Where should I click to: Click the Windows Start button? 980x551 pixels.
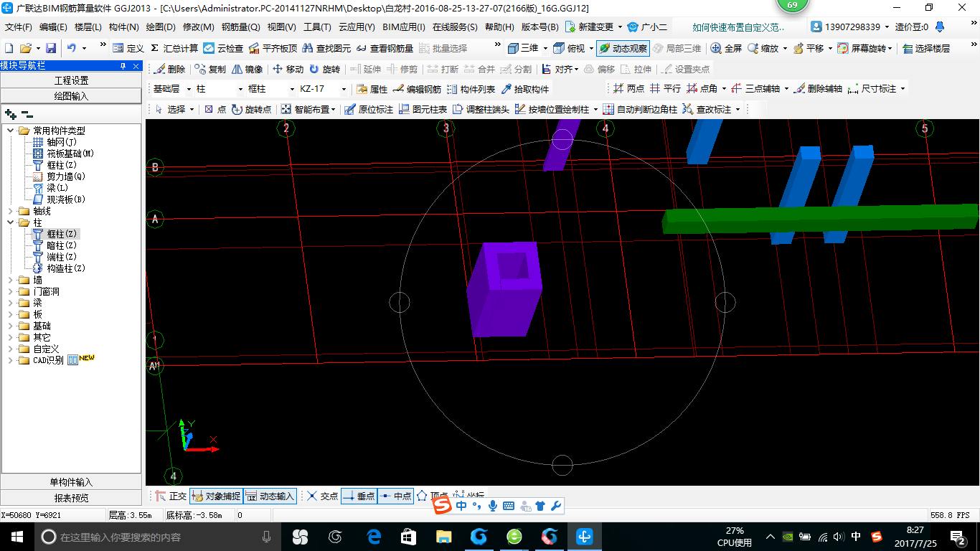(17, 537)
